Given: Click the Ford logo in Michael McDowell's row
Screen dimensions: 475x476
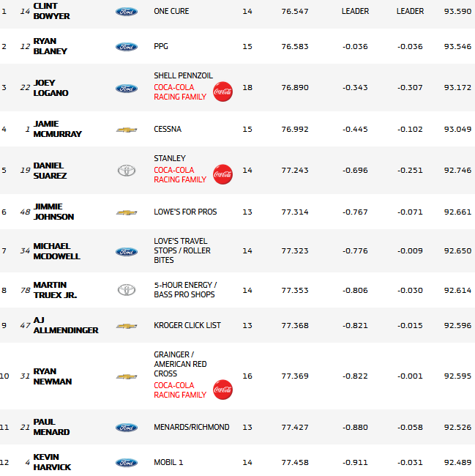Looking at the screenshot, I should pyautogui.click(x=126, y=251).
